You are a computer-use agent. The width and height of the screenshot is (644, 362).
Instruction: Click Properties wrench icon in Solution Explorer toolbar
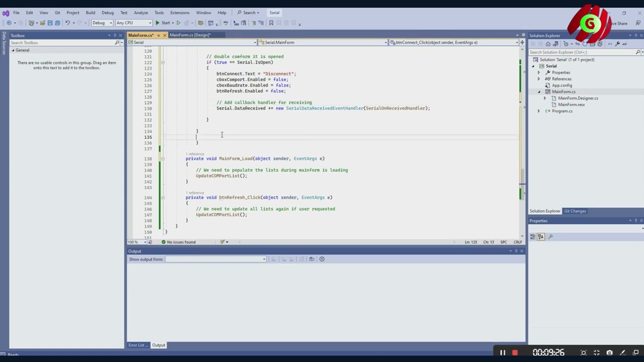point(617,44)
